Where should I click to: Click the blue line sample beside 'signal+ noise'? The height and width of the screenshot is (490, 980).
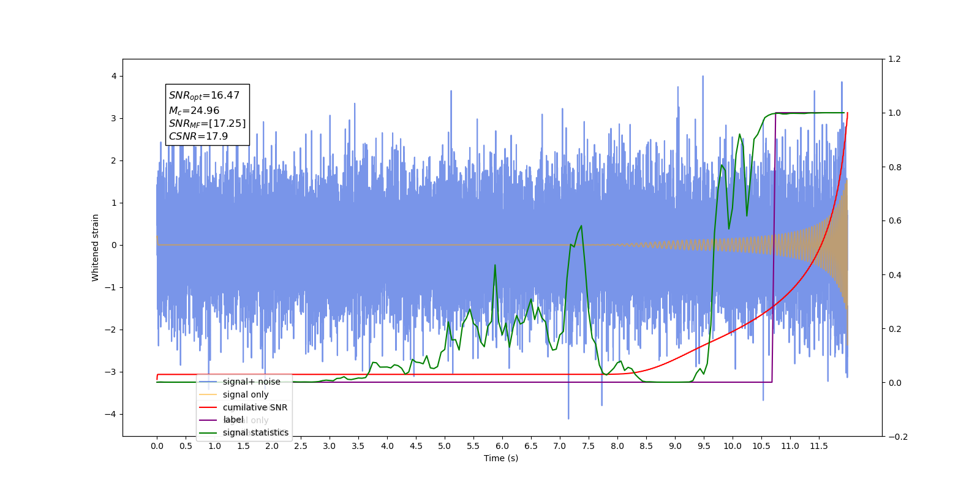tap(208, 382)
